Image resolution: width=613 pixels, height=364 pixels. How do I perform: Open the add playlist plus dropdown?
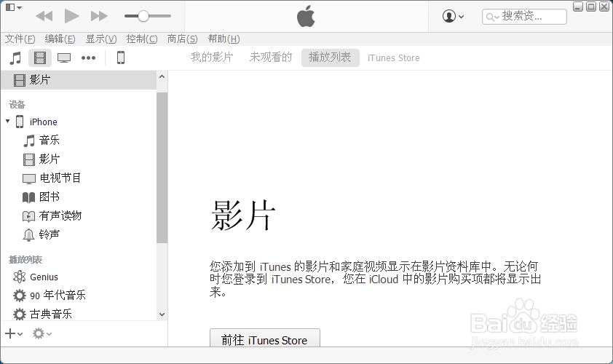[x=14, y=333]
